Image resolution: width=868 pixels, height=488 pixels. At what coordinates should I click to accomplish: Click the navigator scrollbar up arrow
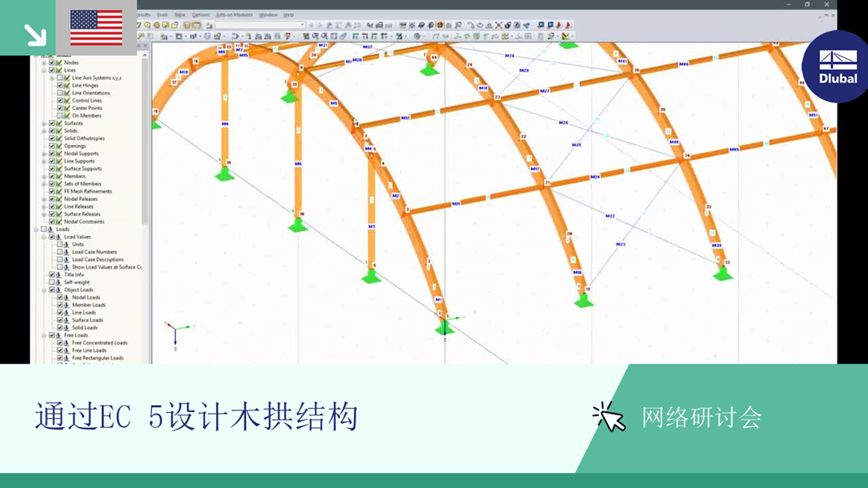click(145, 55)
